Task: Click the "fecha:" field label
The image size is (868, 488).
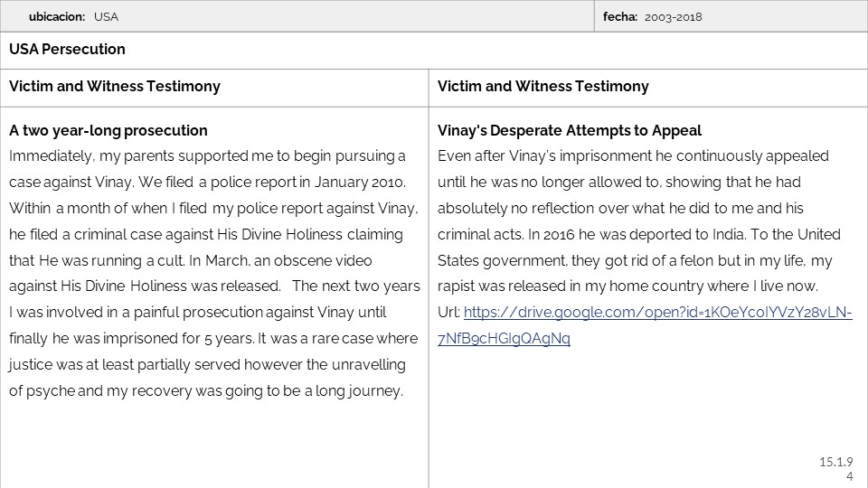Action: pos(620,17)
